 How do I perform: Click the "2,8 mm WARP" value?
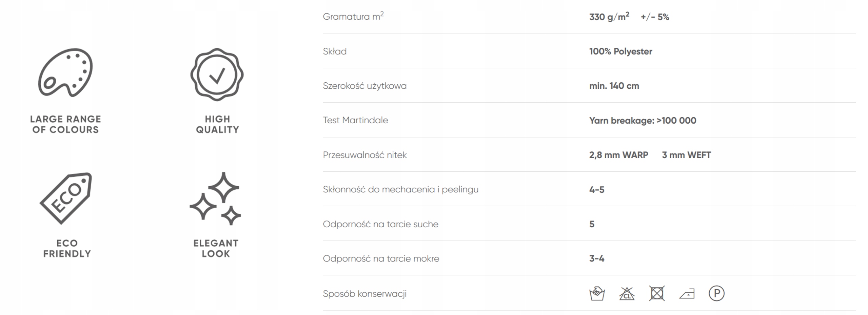pyautogui.click(x=618, y=155)
